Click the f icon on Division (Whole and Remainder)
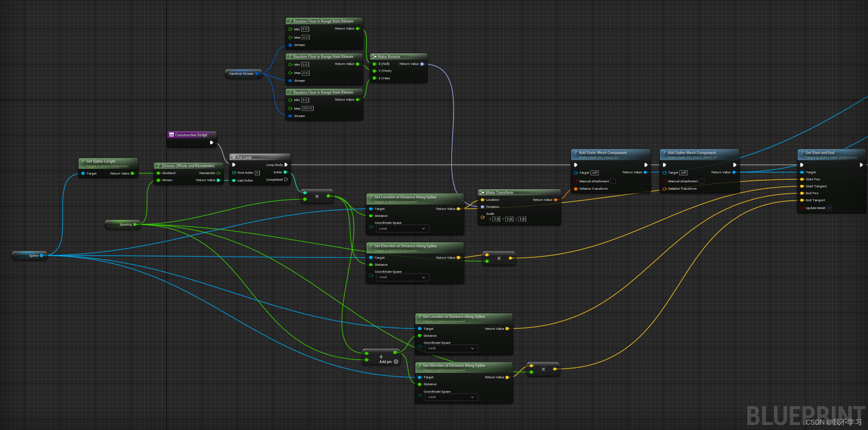The height and width of the screenshot is (430, 868). tap(158, 166)
